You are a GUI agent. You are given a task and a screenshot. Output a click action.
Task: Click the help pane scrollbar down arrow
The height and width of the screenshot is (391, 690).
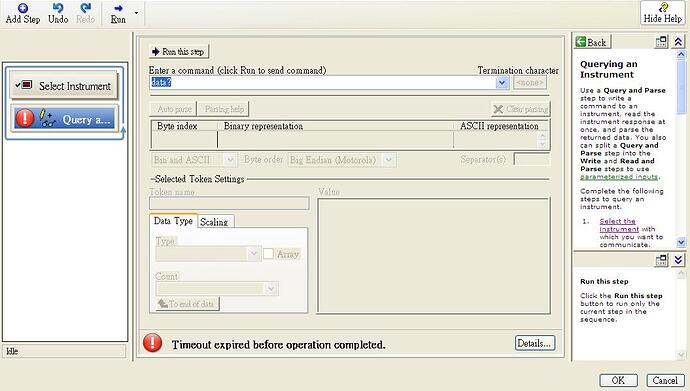pos(681,242)
